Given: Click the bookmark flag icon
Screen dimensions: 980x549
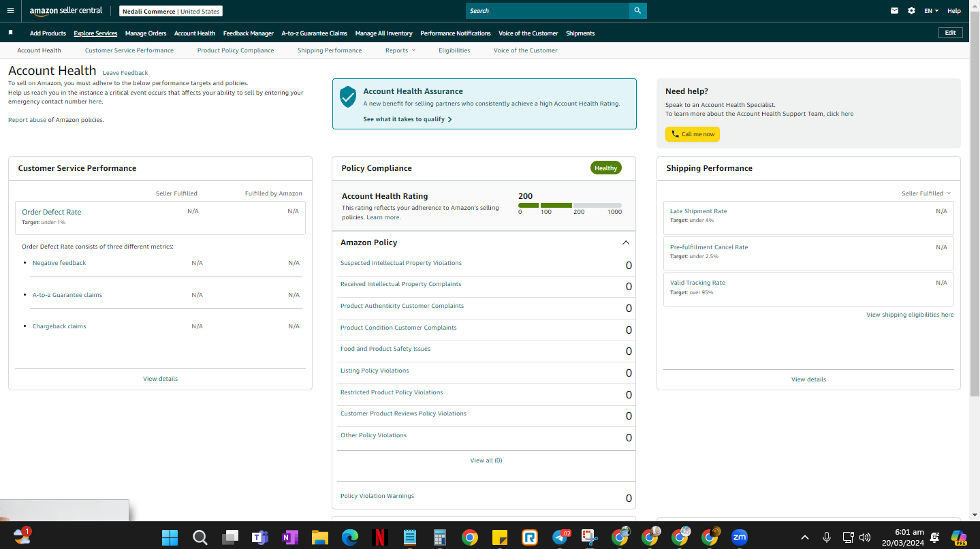Looking at the screenshot, I should tap(10, 33).
